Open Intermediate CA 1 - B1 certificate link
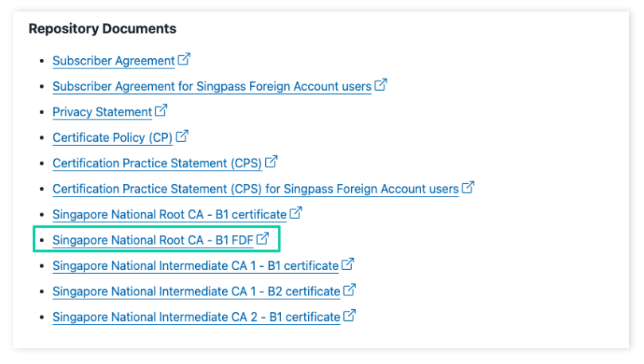This screenshot has height=364, width=644. click(x=196, y=265)
